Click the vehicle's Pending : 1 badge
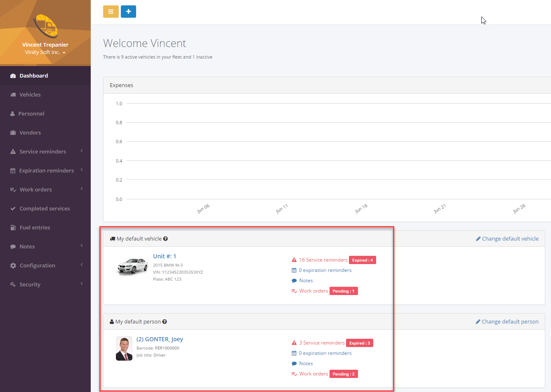This screenshot has width=551, height=392. (x=344, y=291)
